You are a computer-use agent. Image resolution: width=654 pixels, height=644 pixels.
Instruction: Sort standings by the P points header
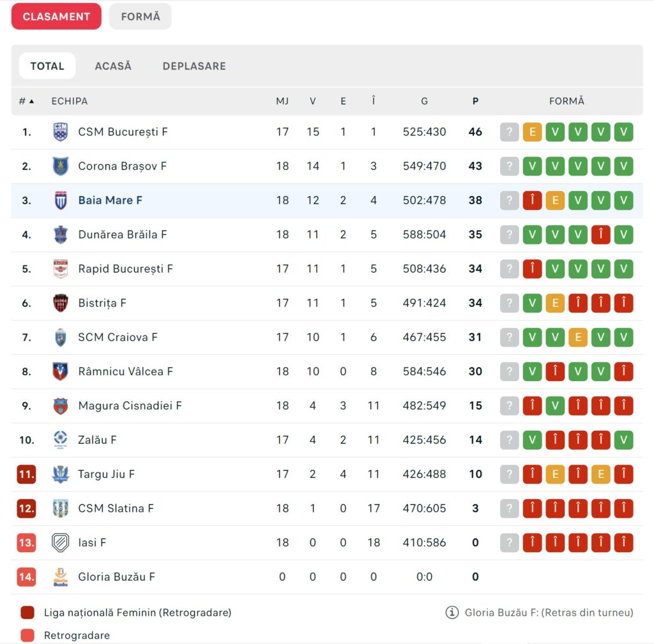tap(475, 101)
